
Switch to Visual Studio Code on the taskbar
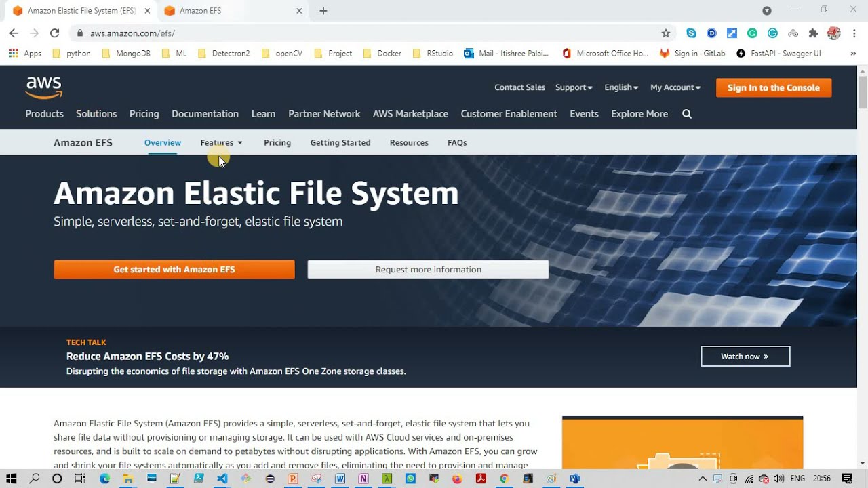(x=222, y=479)
